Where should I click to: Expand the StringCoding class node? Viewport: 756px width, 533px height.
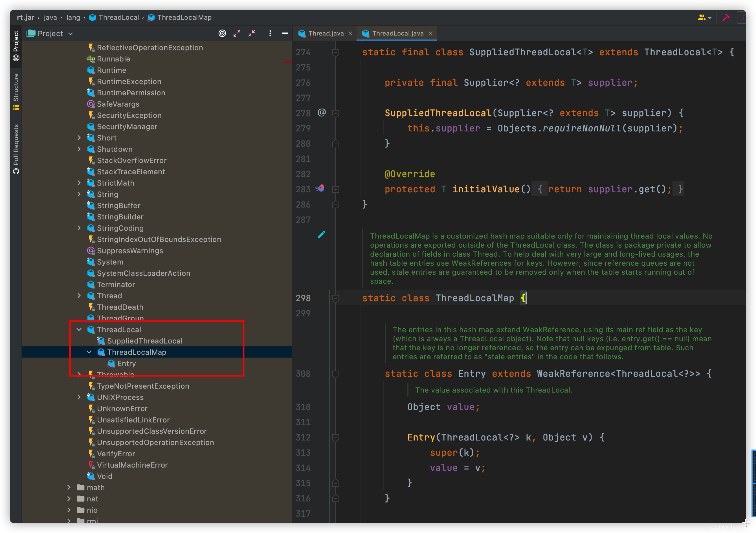79,228
